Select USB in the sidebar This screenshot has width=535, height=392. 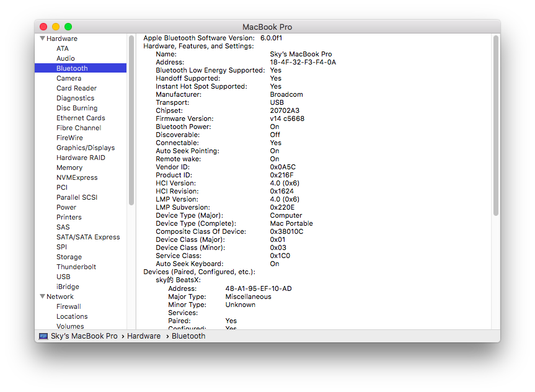[63, 276]
